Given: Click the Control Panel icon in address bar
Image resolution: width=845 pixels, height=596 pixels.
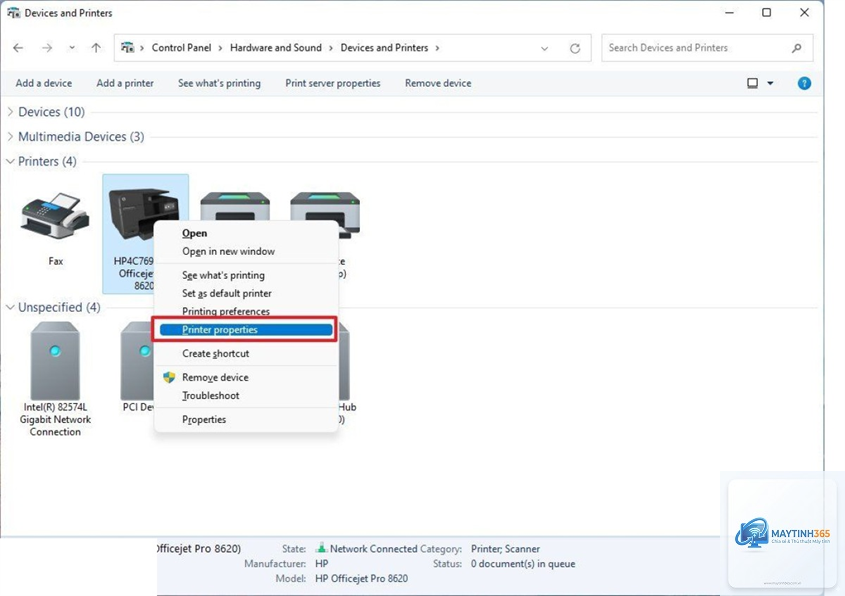Looking at the screenshot, I should (127, 48).
